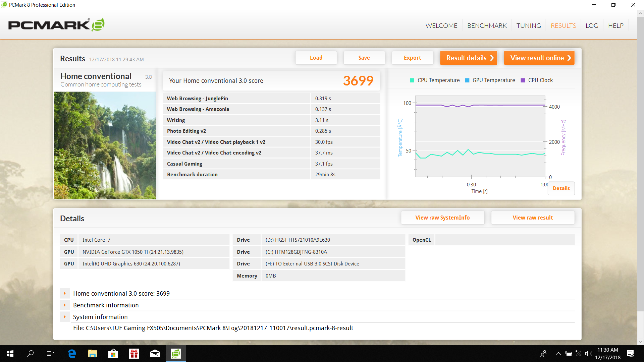Open the HELP tab
This screenshot has height=362, width=644.
[616, 26]
